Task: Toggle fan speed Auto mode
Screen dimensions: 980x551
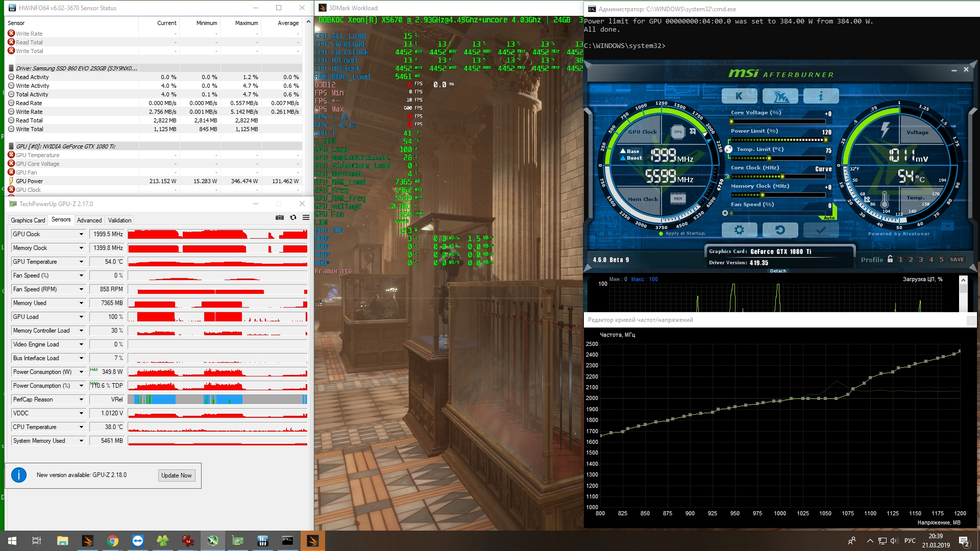Action: [829, 218]
